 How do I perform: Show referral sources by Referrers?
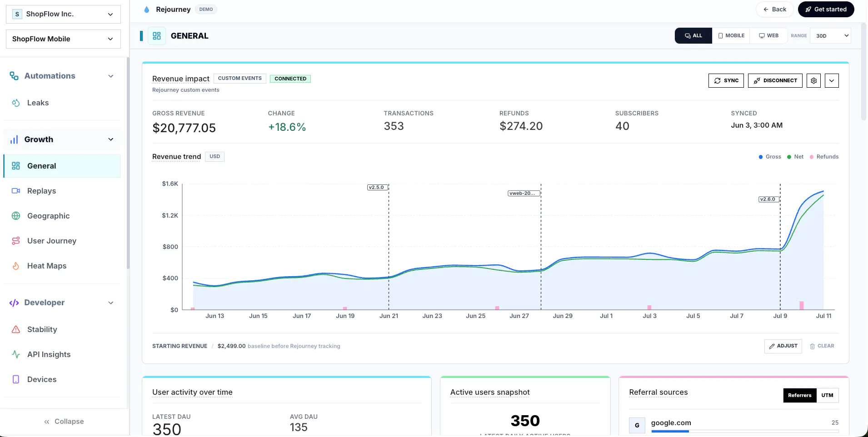coord(800,395)
